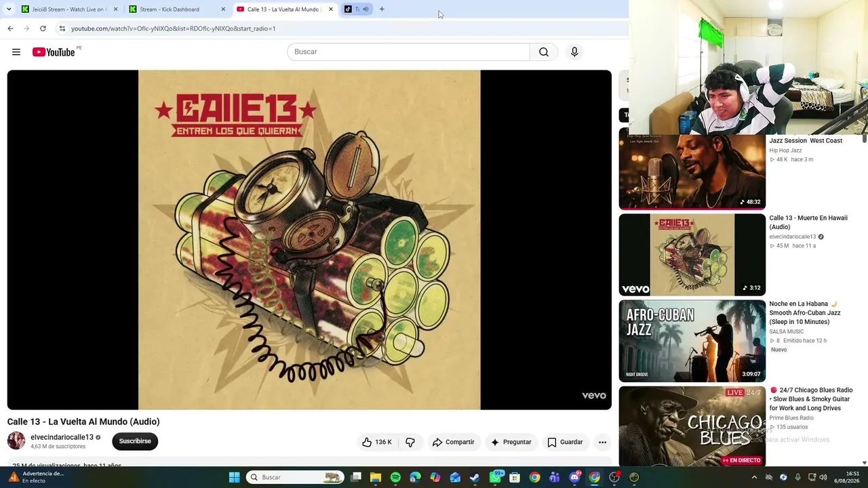Click title 'Calle 13 - Muerte En Hawaii (Audio)'
This screenshot has width=868, height=488.
click(x=808, y=222)
